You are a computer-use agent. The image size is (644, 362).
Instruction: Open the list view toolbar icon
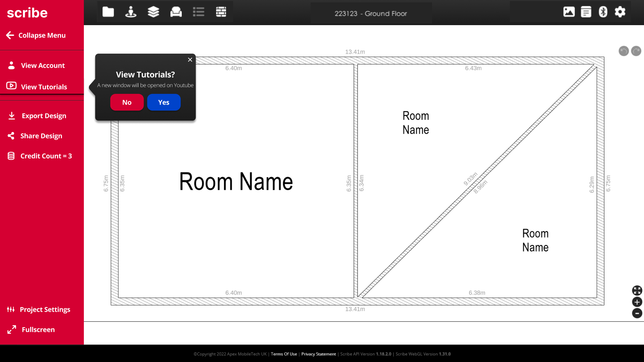(199, 12)
